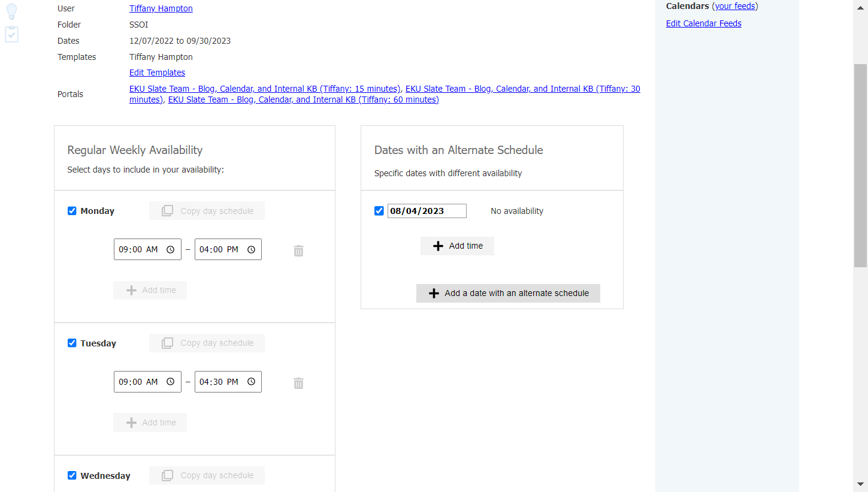Add time under Tuesday schedule

coord(150,422)
